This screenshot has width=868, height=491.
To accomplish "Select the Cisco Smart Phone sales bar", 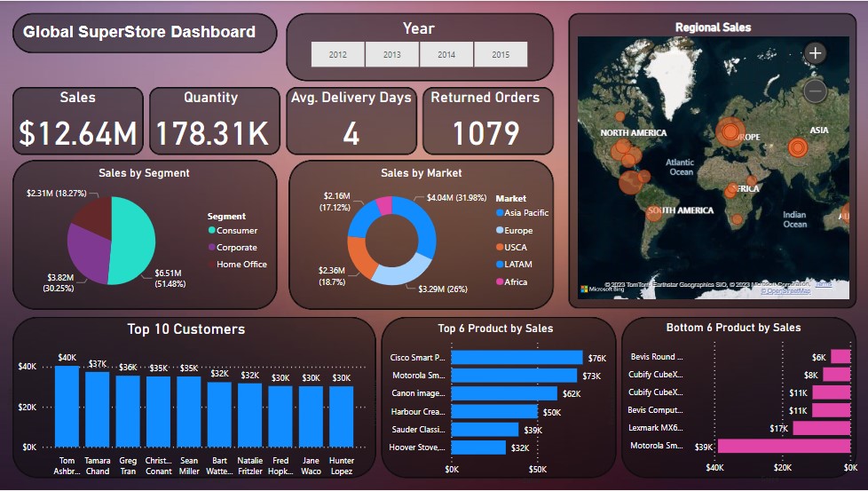I will pos(517,358).
